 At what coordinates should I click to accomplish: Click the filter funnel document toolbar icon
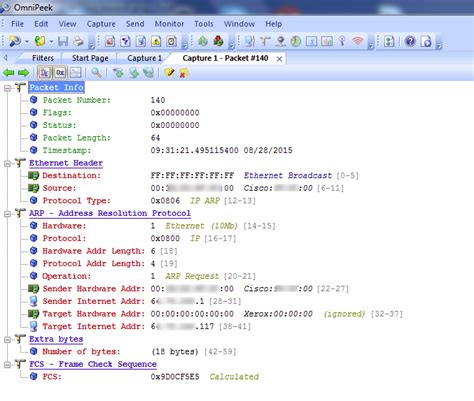125,41
